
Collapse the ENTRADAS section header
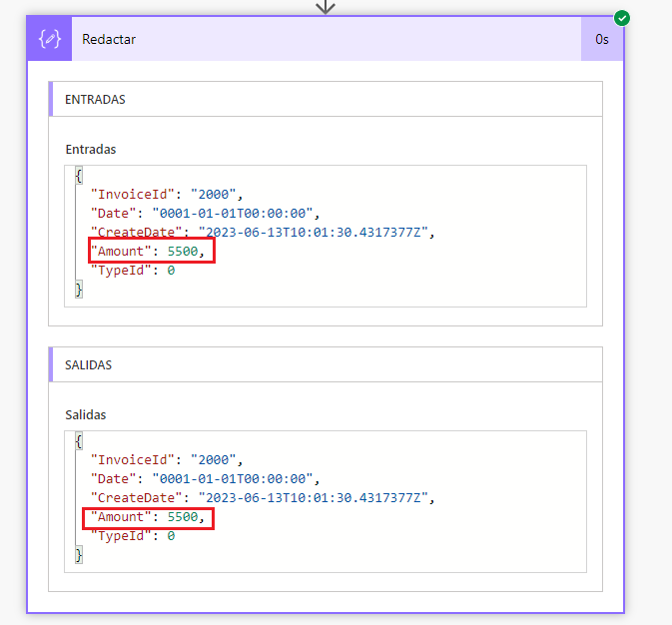326,99
